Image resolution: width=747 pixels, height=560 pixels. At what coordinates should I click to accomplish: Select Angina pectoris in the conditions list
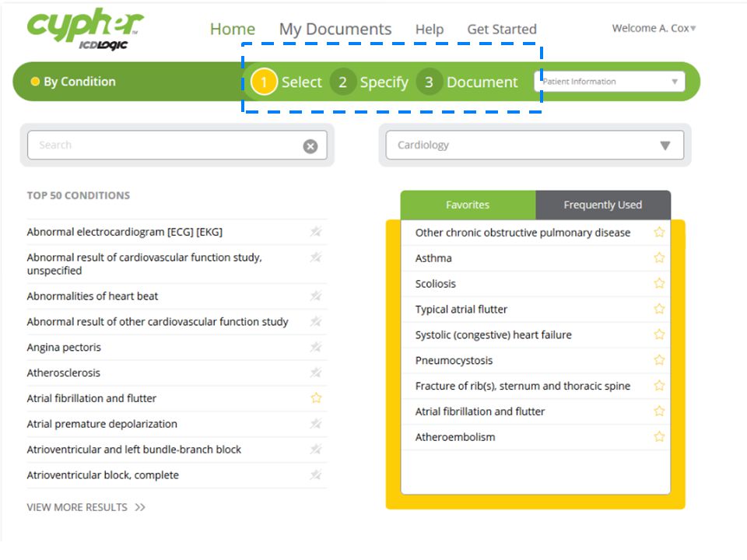[x=64, y=347]
